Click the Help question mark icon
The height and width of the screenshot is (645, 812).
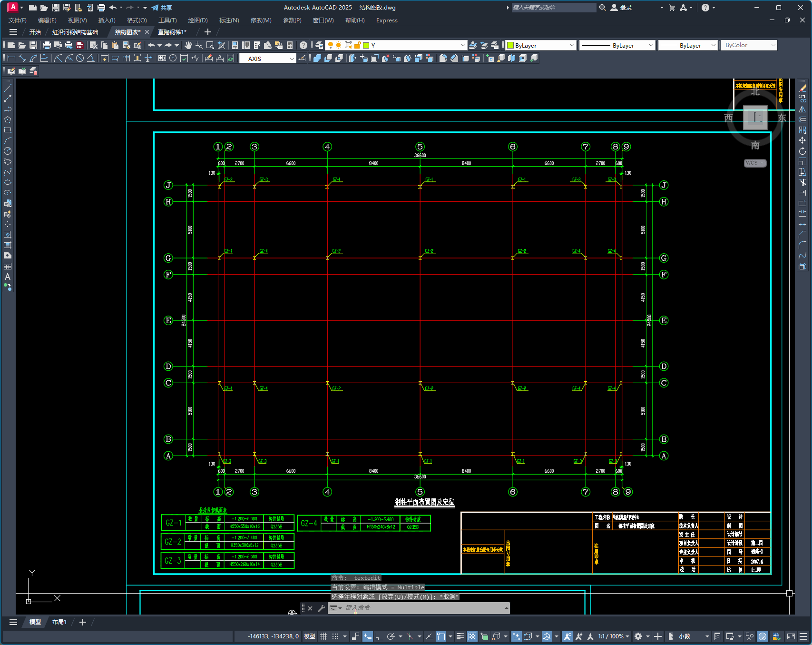303,45
